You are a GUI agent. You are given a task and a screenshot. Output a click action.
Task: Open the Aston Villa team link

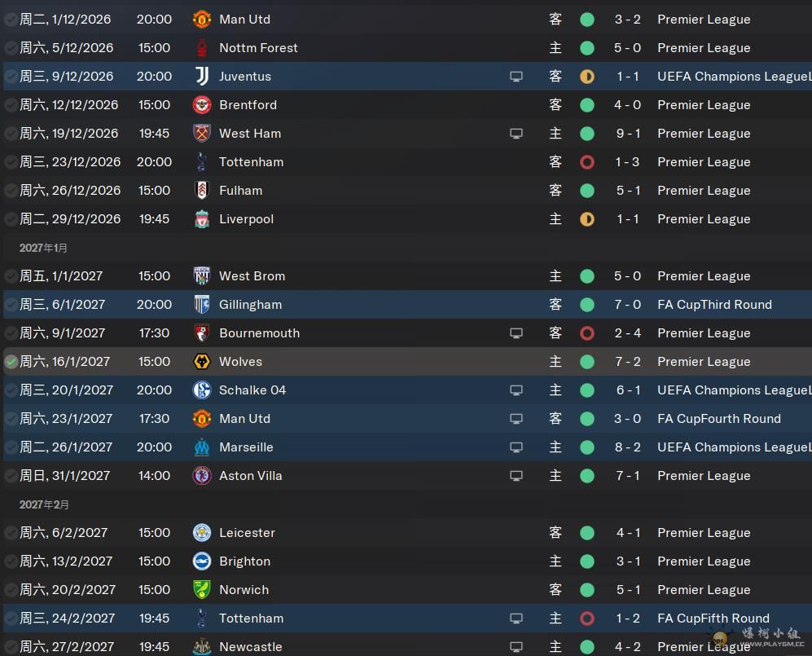pos(250,476)
